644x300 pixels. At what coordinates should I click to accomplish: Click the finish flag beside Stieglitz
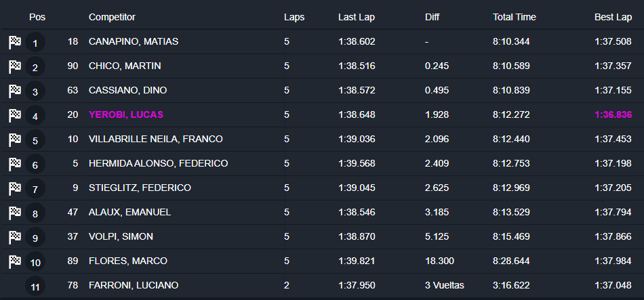pos(15,188)
